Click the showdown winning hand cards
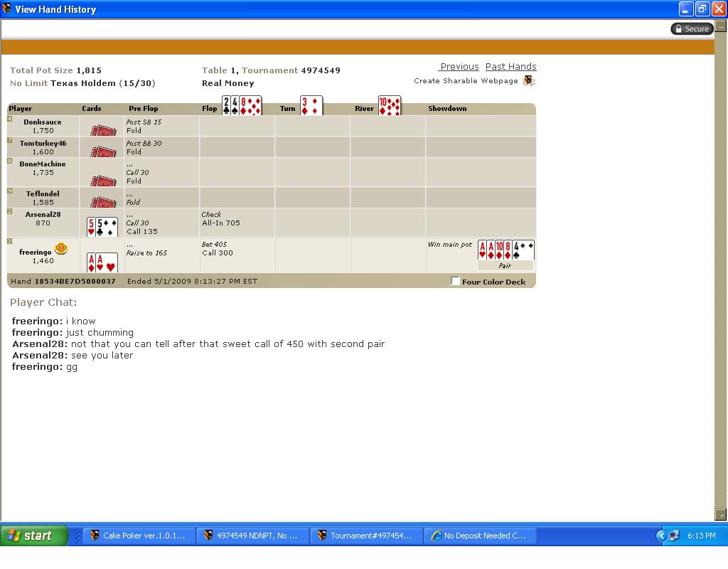The width and height of the screenshot is (728, 569). coord(505,250)
